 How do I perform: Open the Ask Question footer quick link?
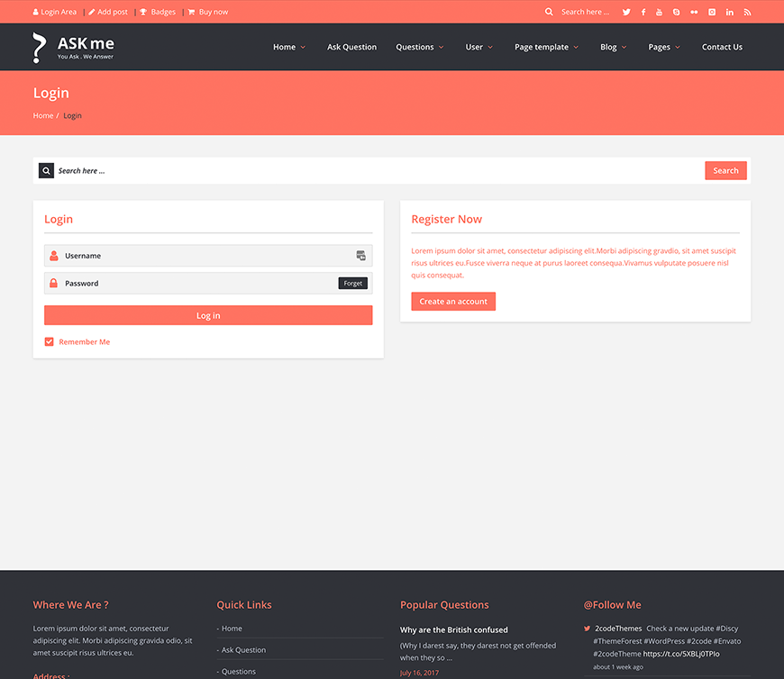(x=243, y=650)
